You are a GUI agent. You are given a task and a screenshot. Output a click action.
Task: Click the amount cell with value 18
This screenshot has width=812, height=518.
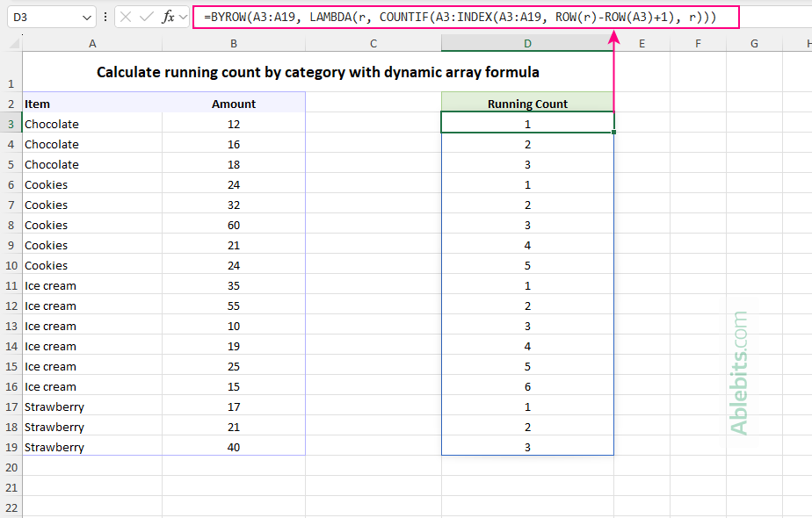[234, 164]
